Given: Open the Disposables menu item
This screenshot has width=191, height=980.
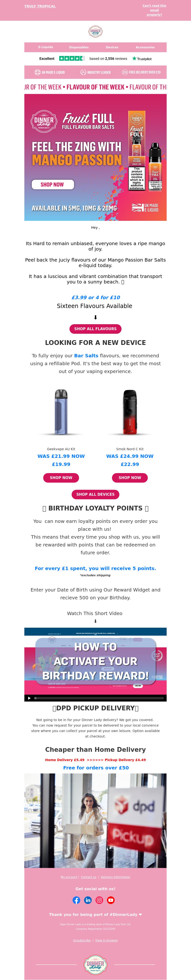Looking at the screenshot, I should pyautogui.click(x=79, y=47).
